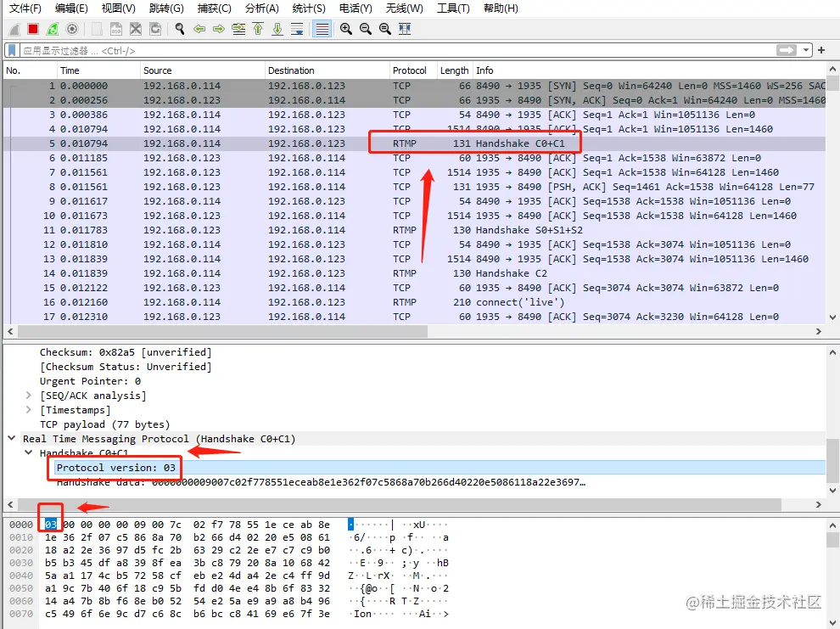Reload the capture file icon
The image size is (840, 629).
[155, 29]
